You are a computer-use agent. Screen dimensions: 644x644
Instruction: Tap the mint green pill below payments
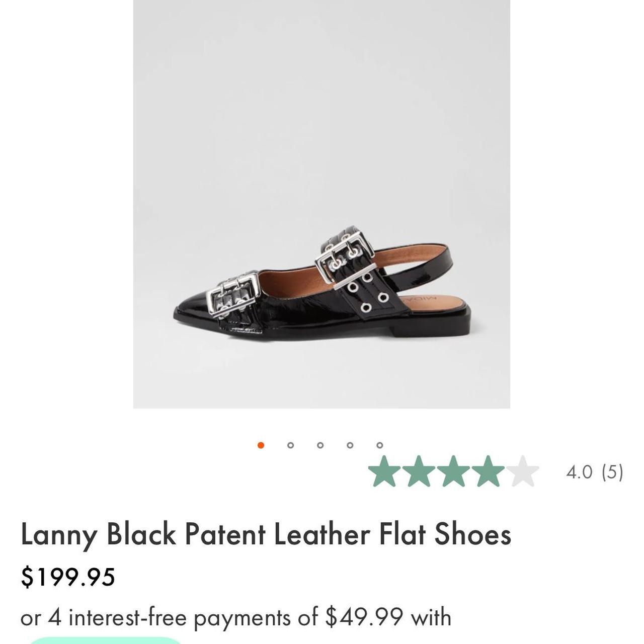pyautogui.click(x=105, y=640)
